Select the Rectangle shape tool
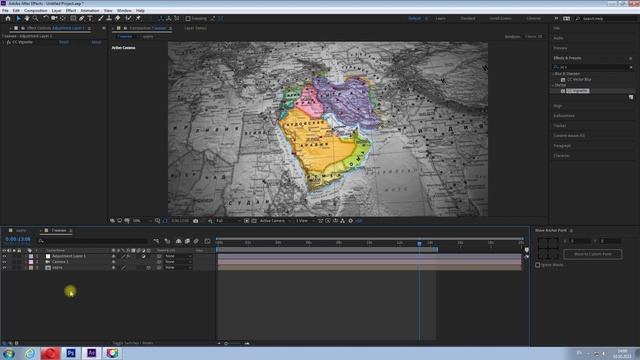The image size is (640, 360). click(x=73, y=18)
